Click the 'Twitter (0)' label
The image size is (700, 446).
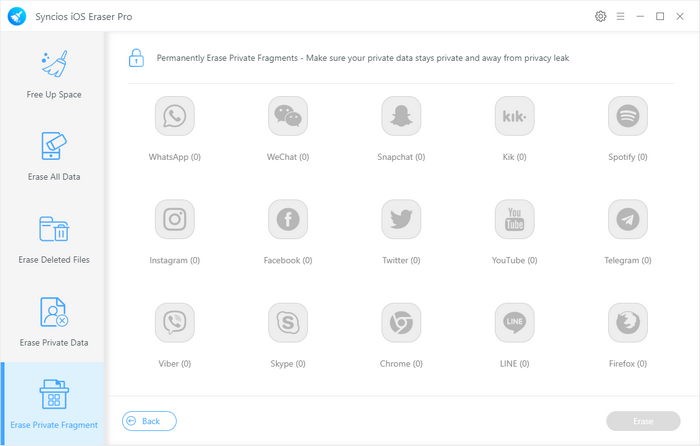(401, 260)
